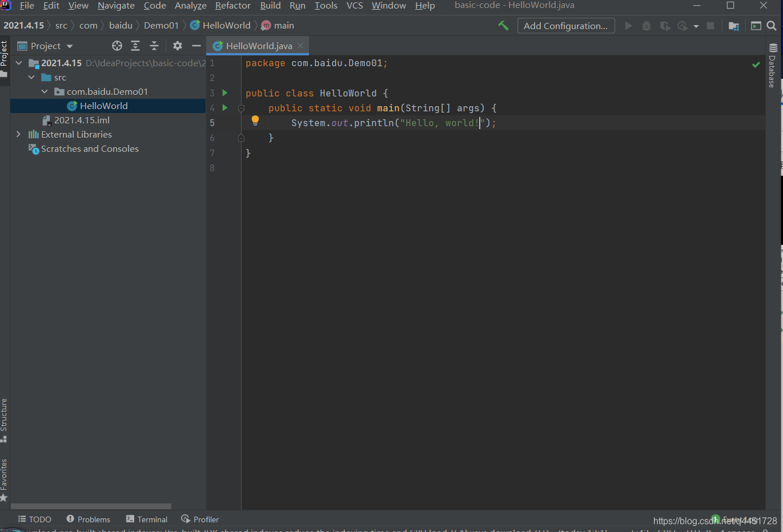The image size is (783, 532).
Task: Click the green inspection checkmark
Action: pyautogui.click(x=756, y=65)
